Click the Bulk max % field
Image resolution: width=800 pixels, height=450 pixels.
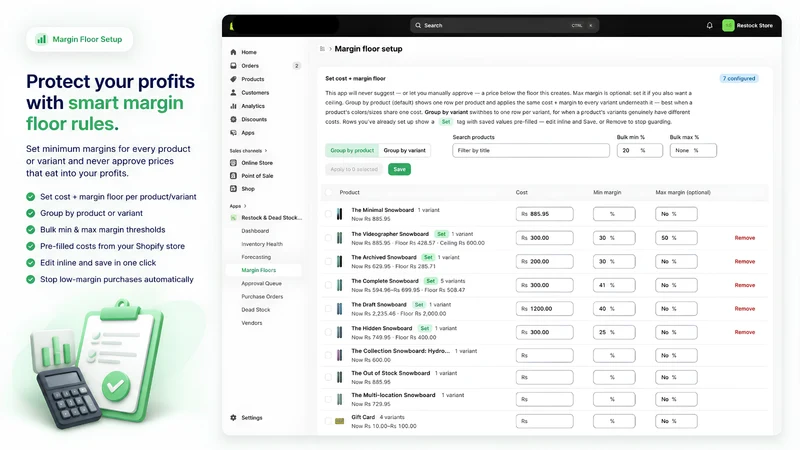[x=693, y=151]
